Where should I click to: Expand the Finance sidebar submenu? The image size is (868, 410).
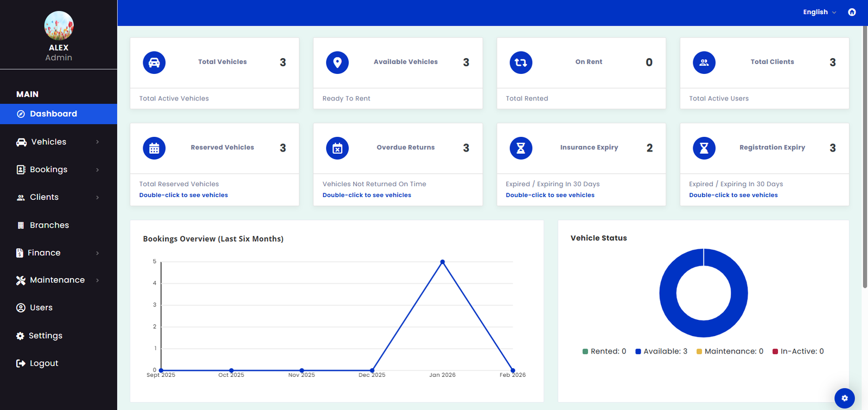[58, 253]
